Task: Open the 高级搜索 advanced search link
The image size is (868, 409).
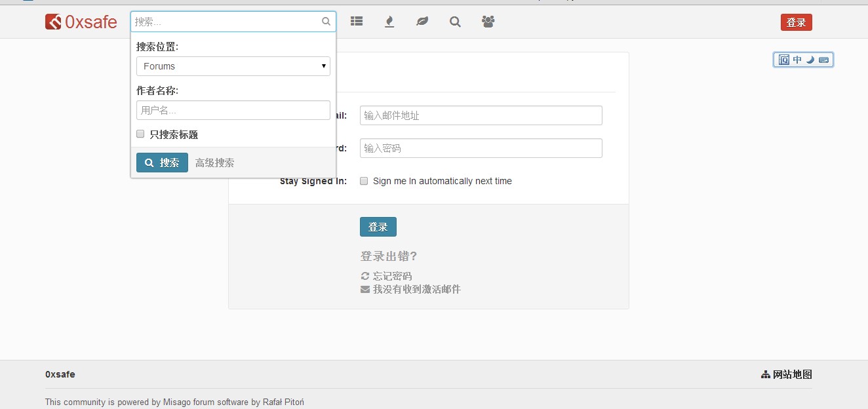Action: point(214,163)
